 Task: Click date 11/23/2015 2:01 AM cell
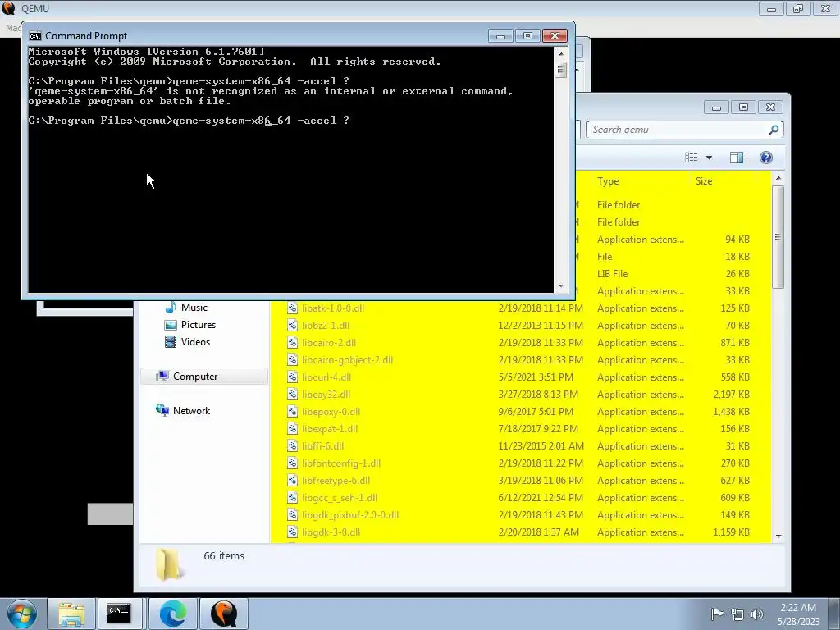coord(541,445)
